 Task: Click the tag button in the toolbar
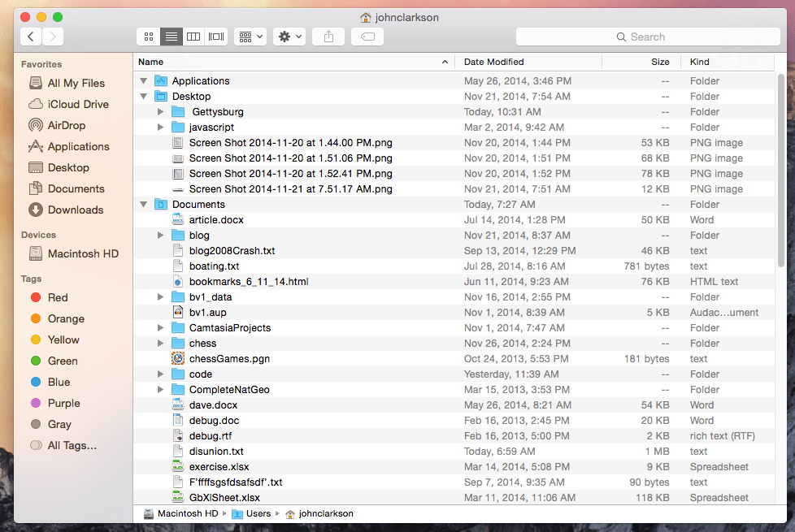pyautogui.click(x=367, y=36)
